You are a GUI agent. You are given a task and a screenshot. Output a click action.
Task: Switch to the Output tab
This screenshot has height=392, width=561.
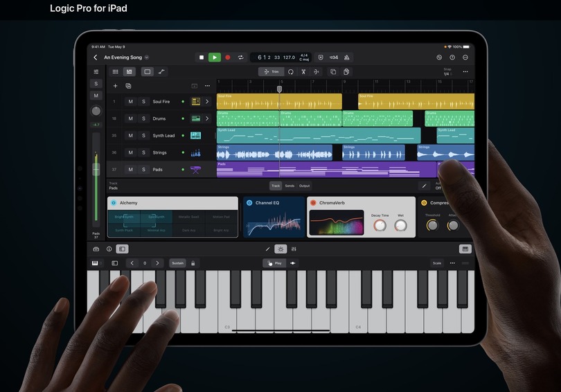point(305,186)
